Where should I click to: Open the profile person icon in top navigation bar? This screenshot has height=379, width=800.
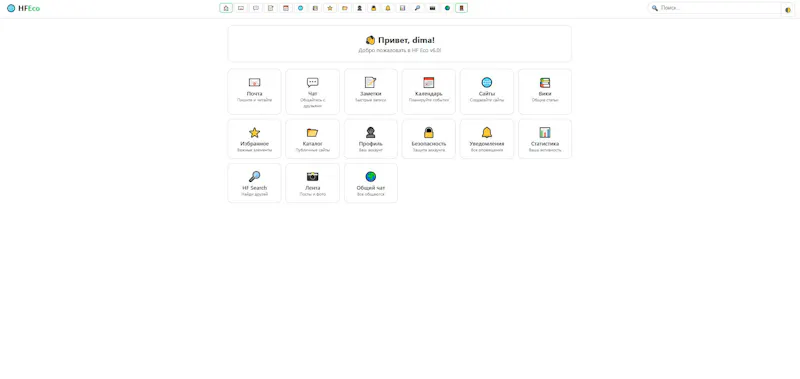pos(359,8)
